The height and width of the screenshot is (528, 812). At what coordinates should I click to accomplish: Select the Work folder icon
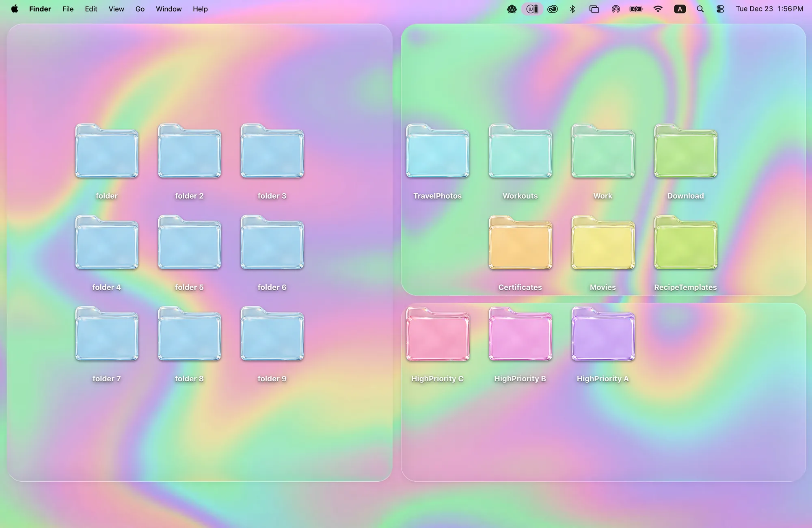coord(603,151)
